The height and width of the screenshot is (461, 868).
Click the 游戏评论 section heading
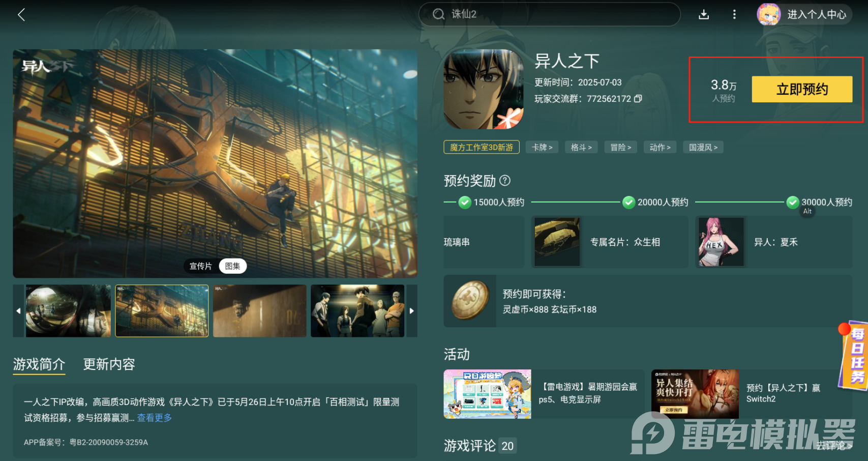pyautogui.click(x=469, y=446)
